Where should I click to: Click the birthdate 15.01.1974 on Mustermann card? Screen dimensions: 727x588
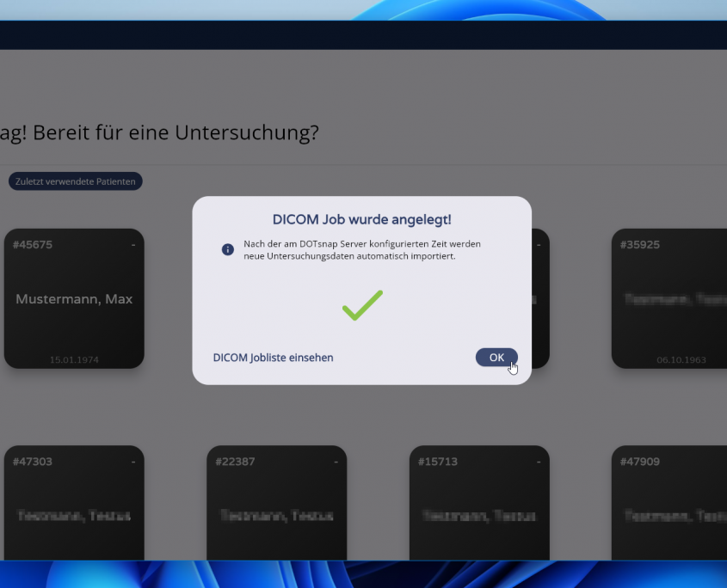pos(74,359)
